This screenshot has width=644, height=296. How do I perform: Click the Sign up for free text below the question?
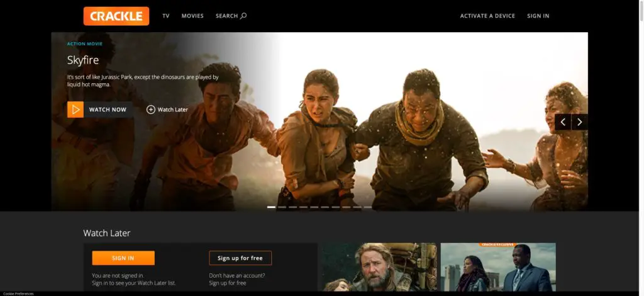228,283
